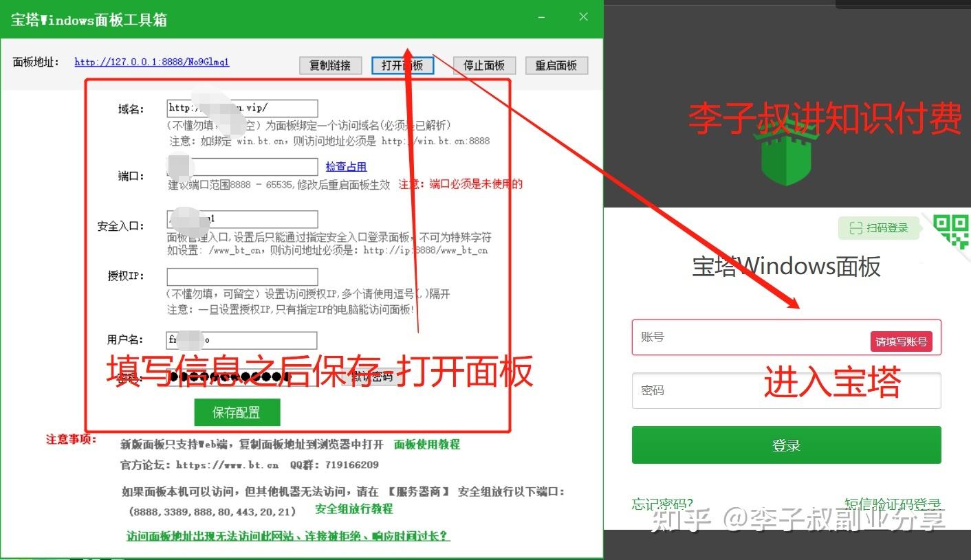
Task: Click the 授权IP input field
Action: pos(241,276)
